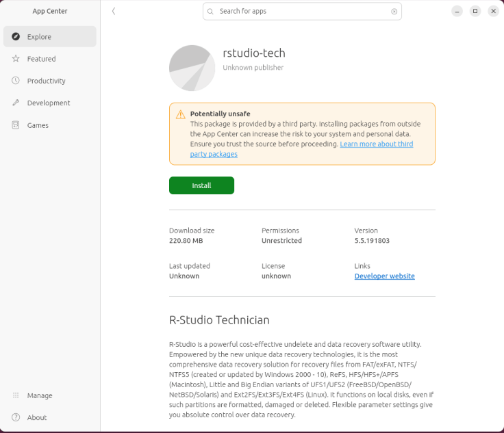Maximize the App Center window

(x=475, y=11)
